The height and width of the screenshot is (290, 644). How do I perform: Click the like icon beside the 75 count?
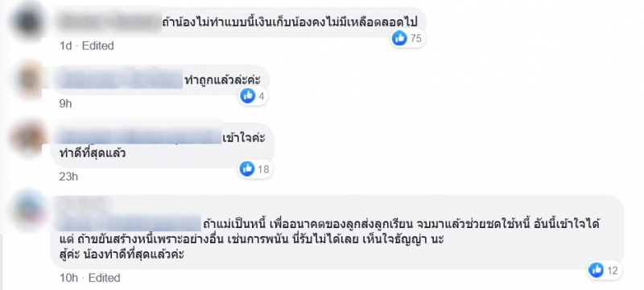(399, 38)
